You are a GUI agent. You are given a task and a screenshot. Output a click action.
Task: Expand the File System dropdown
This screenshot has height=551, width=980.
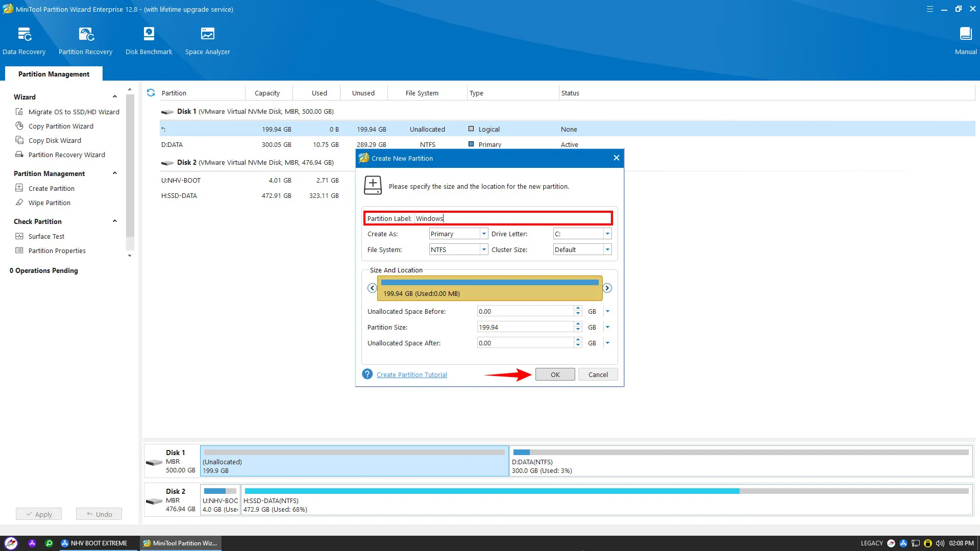pos(483,250)
